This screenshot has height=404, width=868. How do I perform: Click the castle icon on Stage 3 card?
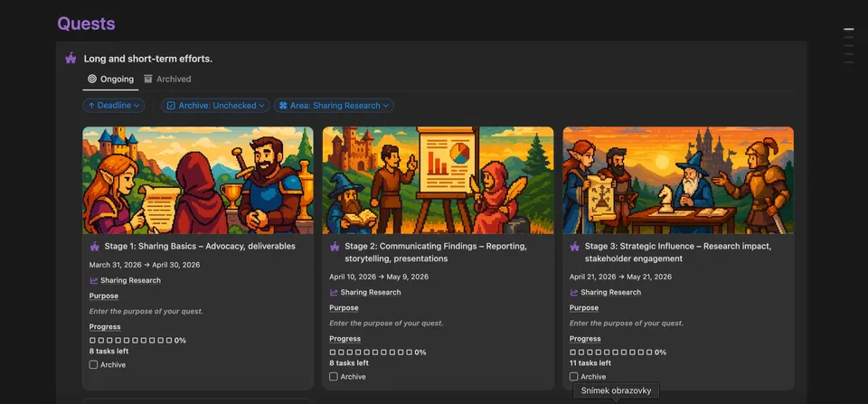pos(575,246)
